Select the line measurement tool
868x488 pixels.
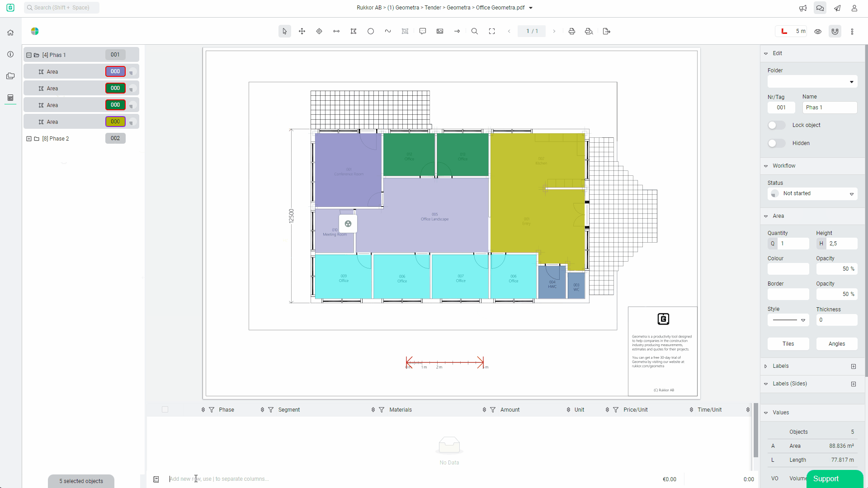336,31
